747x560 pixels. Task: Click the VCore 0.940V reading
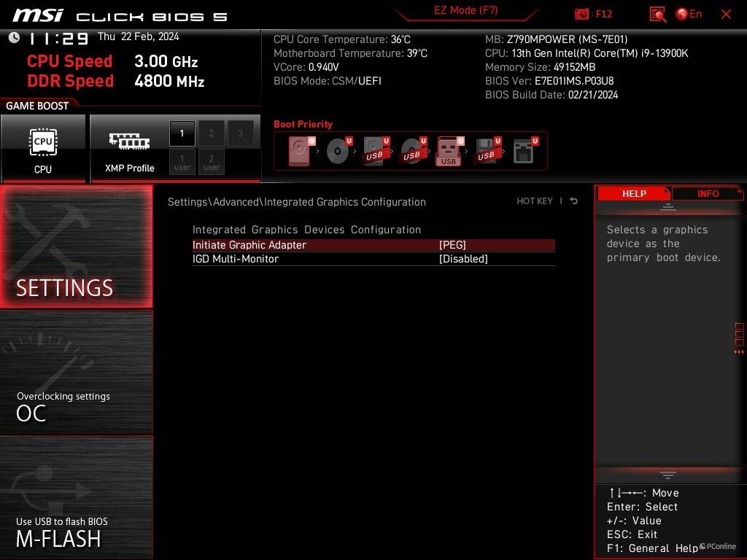pos(306,67)
